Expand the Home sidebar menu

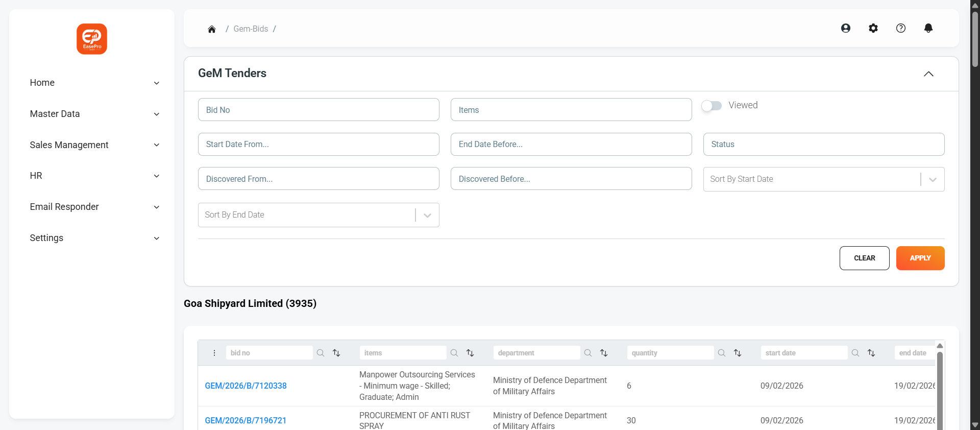click(x=94, y=83)
